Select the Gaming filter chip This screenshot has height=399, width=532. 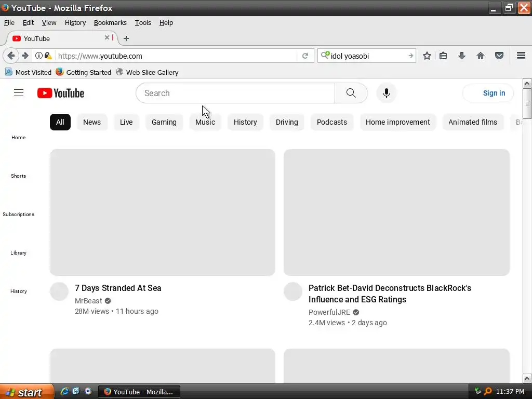coord(164,122)
